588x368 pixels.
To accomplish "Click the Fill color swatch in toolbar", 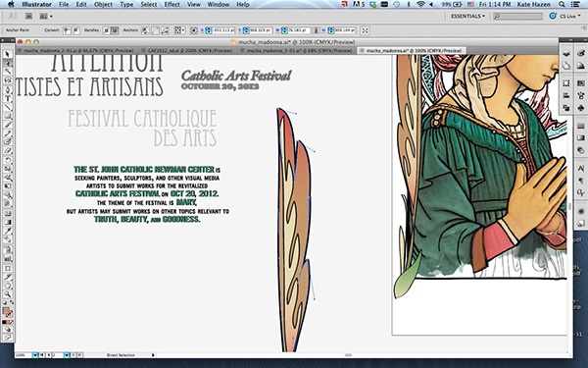I will click(6, 310).
